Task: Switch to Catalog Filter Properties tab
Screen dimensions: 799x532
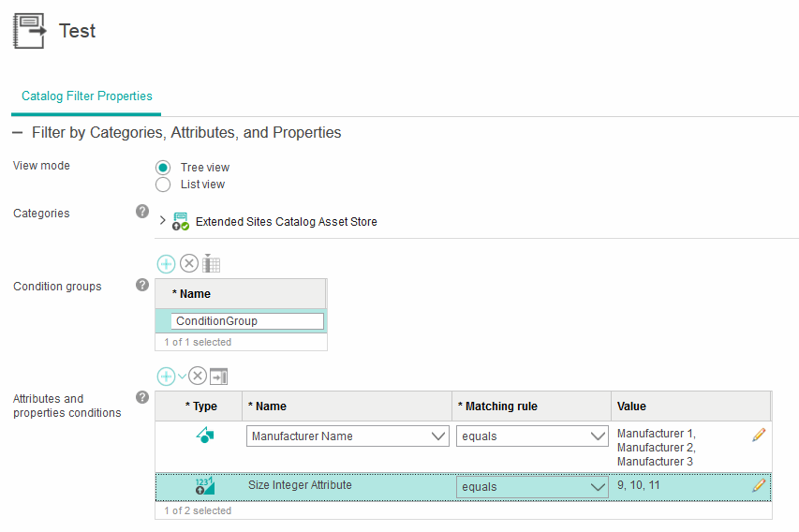Action: click(x=86, y=96)
